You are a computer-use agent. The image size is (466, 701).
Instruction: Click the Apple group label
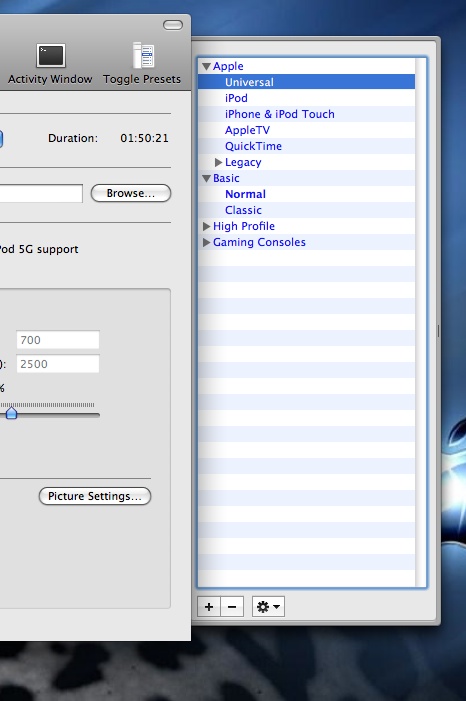pos(228,66)
